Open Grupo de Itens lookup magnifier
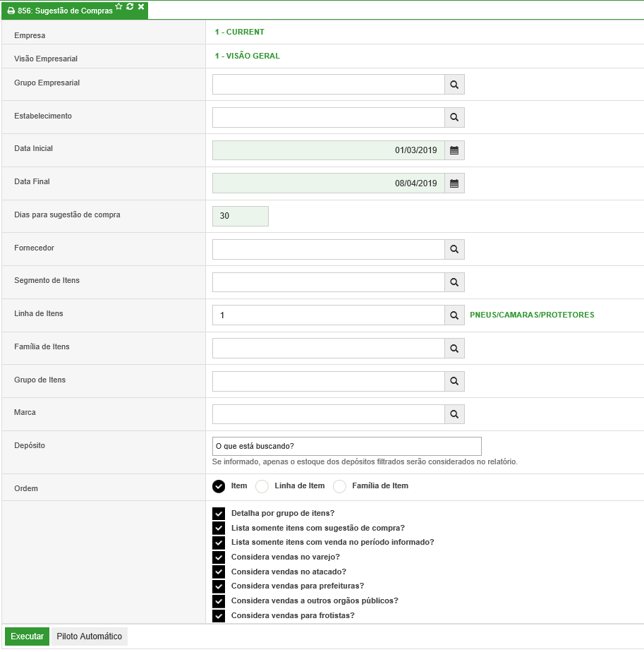 click(454, 381)
